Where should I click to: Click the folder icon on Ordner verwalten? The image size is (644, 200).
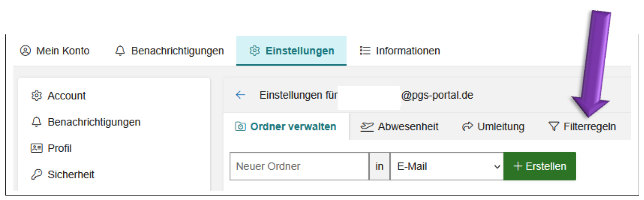[240, 127]
